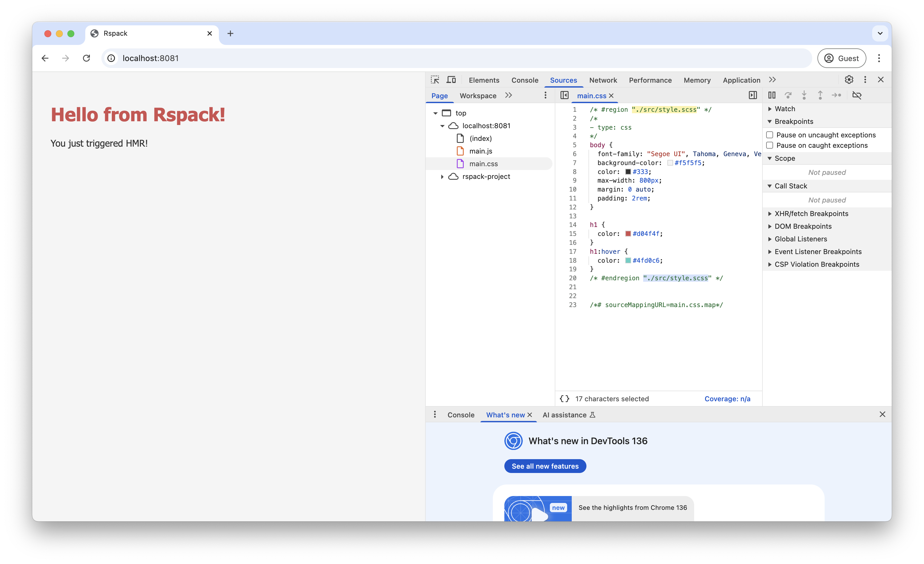The width and height of the screenshot is (924, 564).
Task: Switch to the Elements panel
Action: 484,80
